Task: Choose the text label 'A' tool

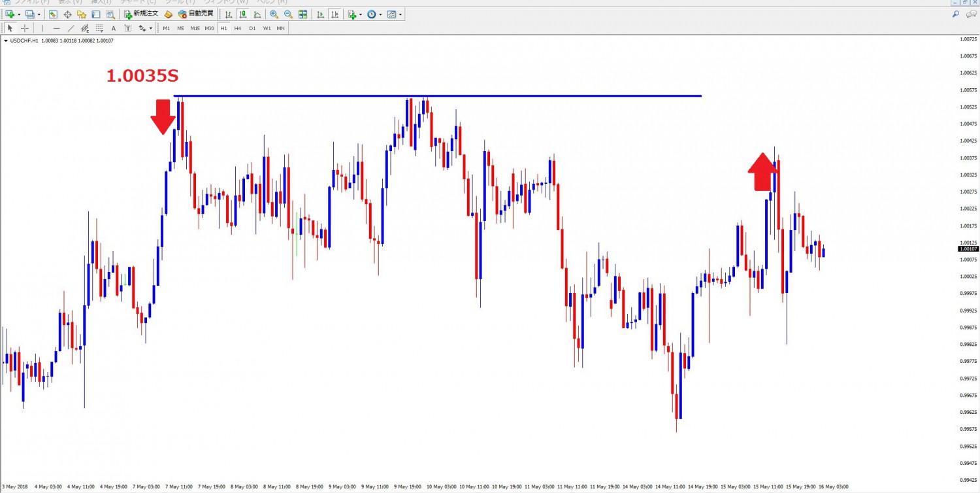Action: click(x=114, y=28)
